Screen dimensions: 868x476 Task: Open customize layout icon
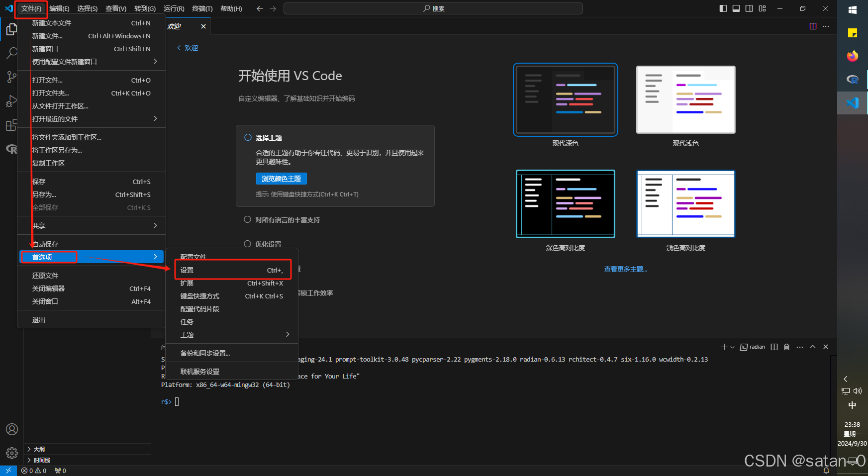(763, 8)
